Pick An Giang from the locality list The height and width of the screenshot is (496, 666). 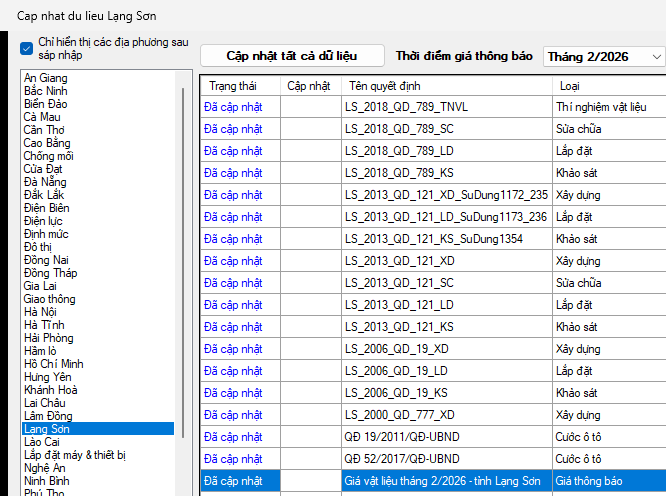pyautogui.click(x=45, y=78)
